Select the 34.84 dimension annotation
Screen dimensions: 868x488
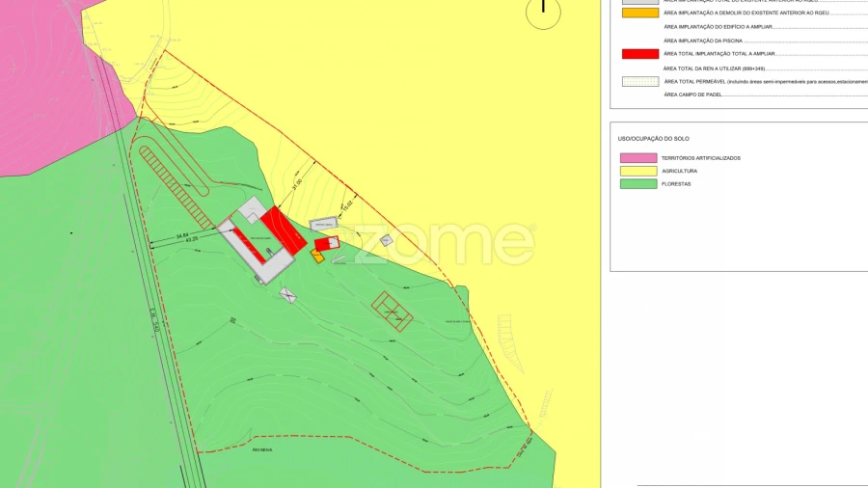point(181,234)
